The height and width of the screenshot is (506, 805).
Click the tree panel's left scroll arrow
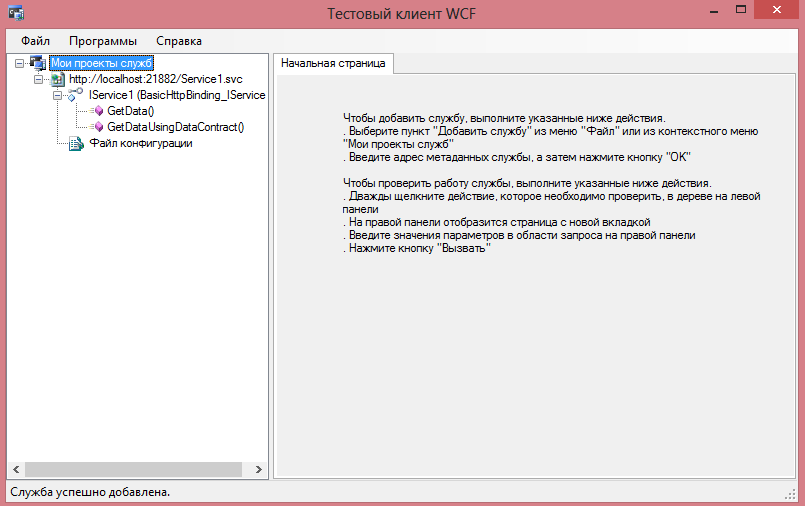click(x=16, y=469)
